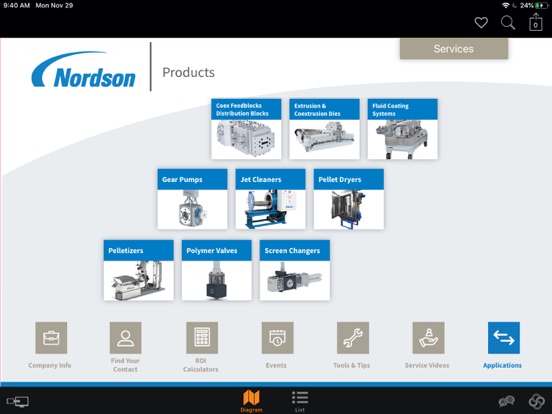Click the Products heading text
Screen dimensions: 552x414
click(x=188, y=73)
